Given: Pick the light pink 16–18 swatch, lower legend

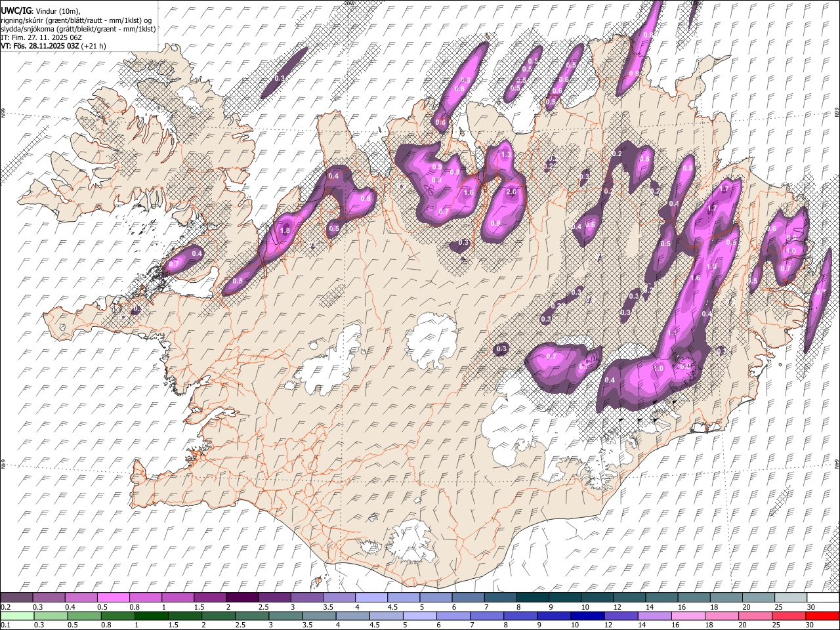Looking at the screenshot, I should tap(688, 616).
